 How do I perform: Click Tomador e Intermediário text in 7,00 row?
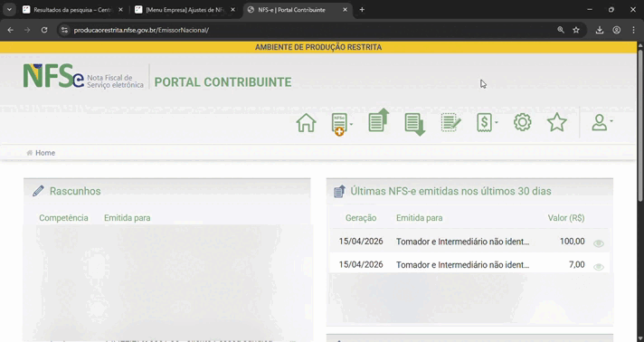[462, 265]
